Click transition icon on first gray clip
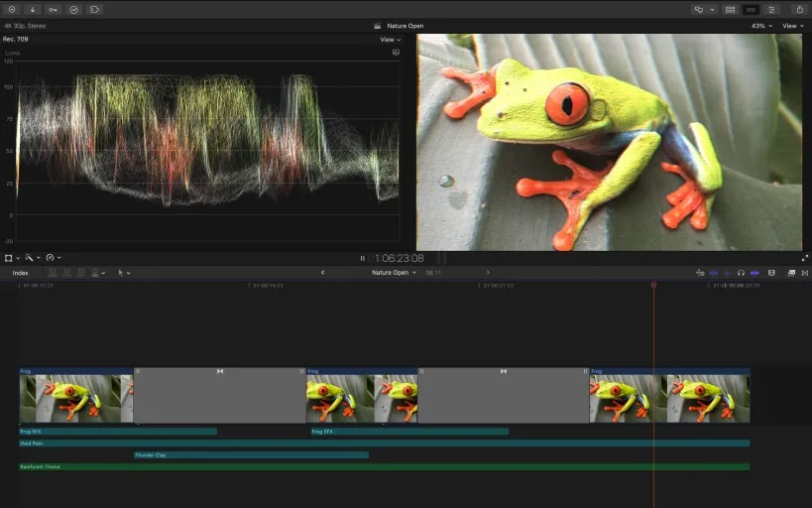812x508 pixels. (x=220, y=371)
